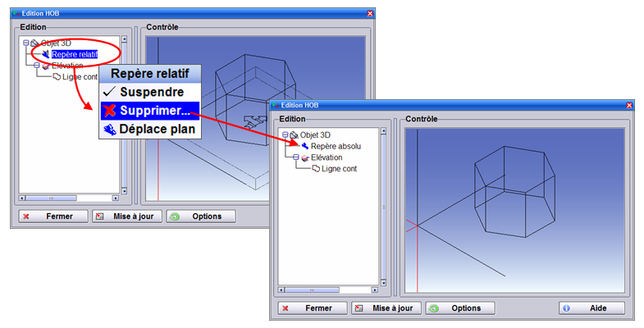The height and width of the screenshot is (328, 644).
Task: Choose Déplace plan from the context menu
Action: click(158, 129)
